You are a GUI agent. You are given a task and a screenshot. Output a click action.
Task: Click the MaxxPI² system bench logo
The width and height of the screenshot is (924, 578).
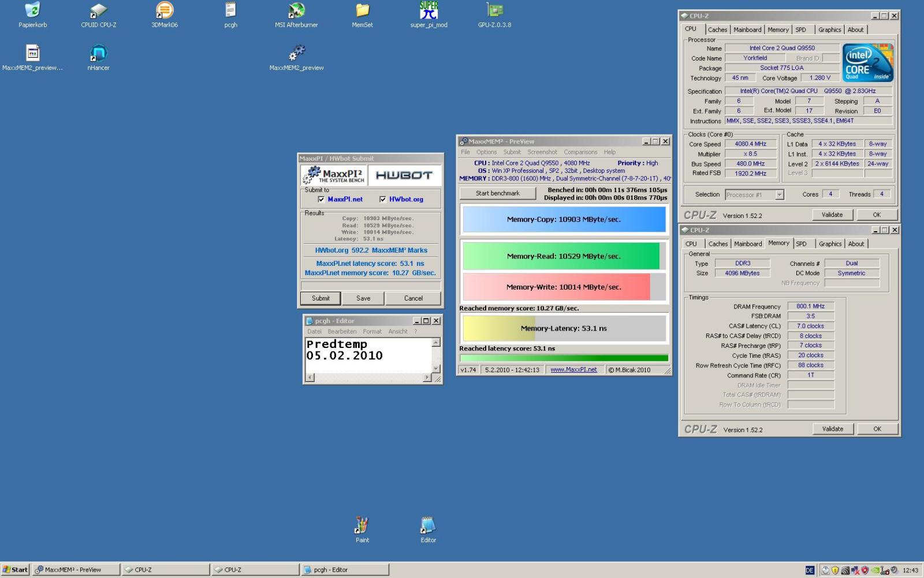click(334, 175)
